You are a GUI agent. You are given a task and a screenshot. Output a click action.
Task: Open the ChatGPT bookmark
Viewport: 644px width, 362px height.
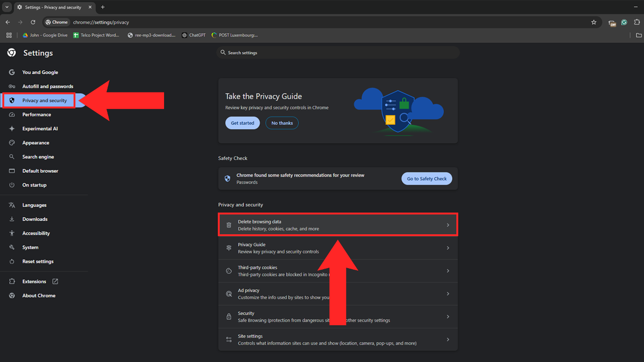tap(194, 35)
